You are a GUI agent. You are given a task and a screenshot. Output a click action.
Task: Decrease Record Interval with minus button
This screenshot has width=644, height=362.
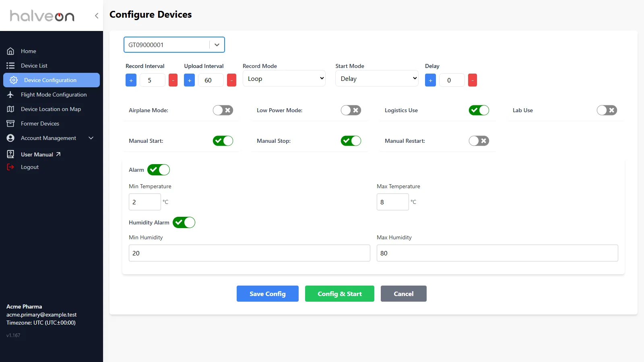click(173, 80)
